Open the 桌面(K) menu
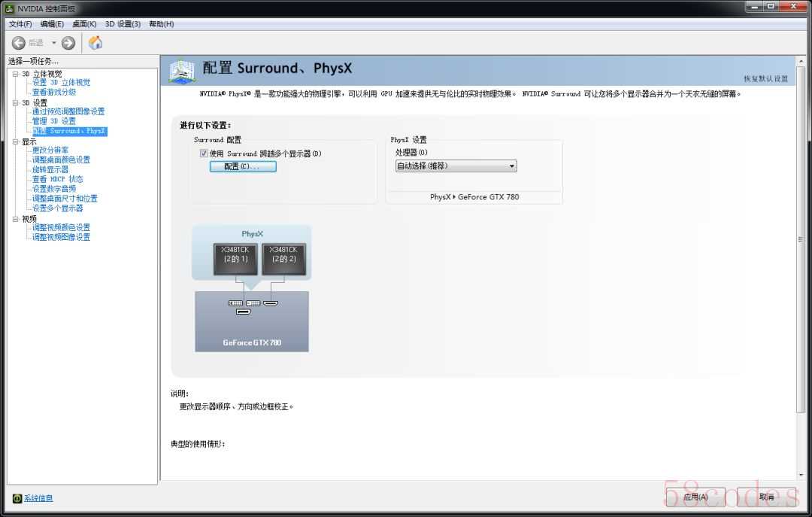 (x=84, y=24)
